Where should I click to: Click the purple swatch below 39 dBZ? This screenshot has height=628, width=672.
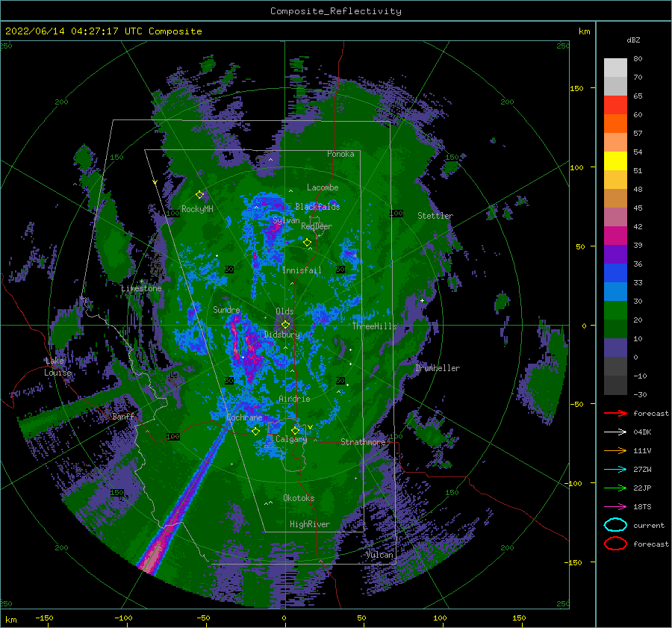coord(615,255)
